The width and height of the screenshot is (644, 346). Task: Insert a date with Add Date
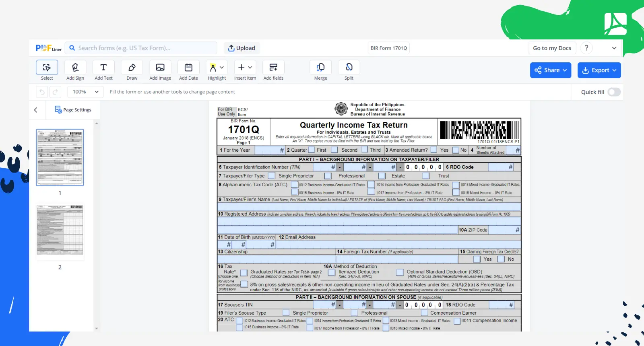(188, 68)
